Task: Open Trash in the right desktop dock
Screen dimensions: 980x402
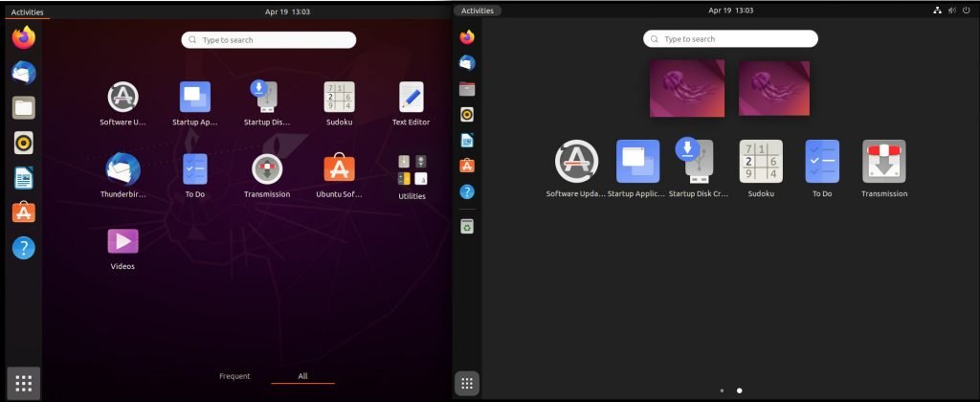Action: click(467, 226)
